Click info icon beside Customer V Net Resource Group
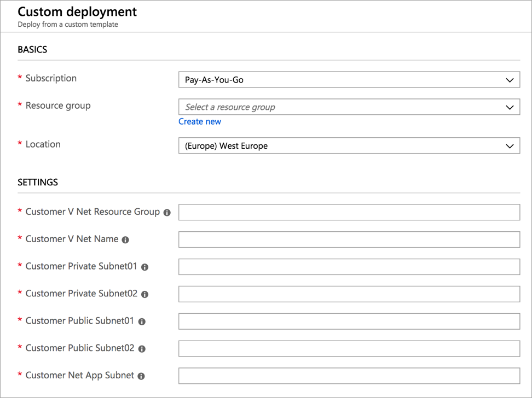This screenshot has height=398, width=532. 167,212
